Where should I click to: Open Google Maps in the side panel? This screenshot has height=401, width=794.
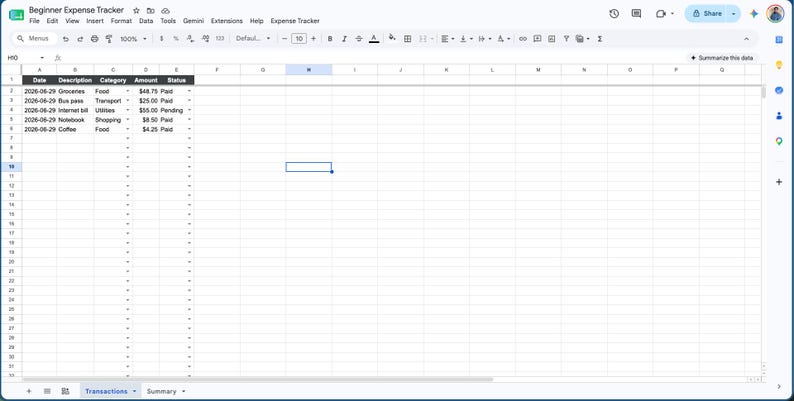779,141
